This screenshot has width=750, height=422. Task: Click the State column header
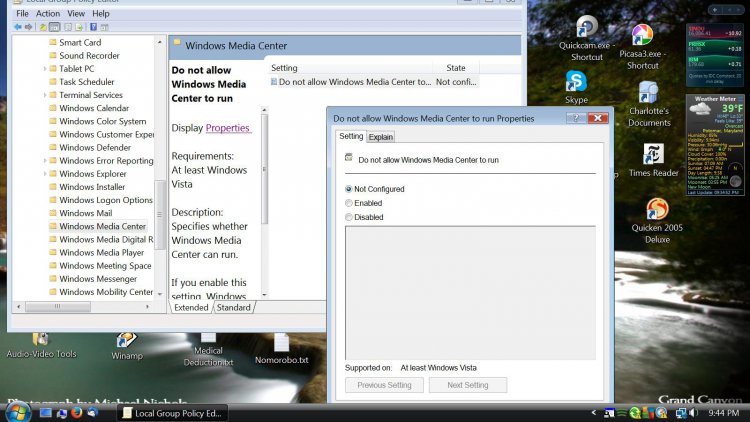pyautogui.click(x=455, y=68)
